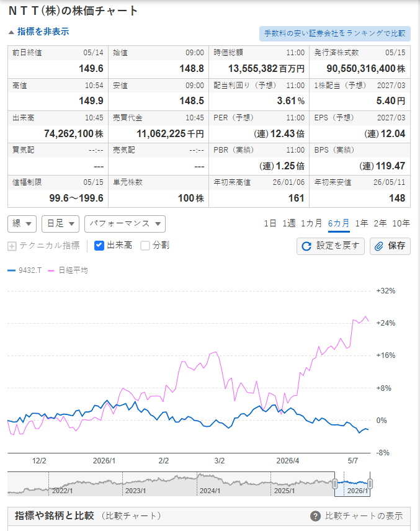Click the 時価総額 value 13,555,382百万円

[x=266, y=69]
